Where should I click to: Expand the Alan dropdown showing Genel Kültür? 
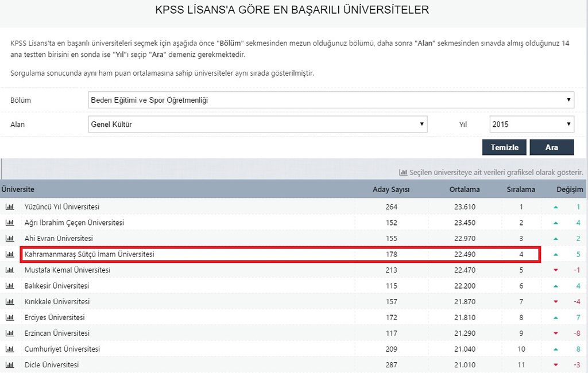coord(257,124)
